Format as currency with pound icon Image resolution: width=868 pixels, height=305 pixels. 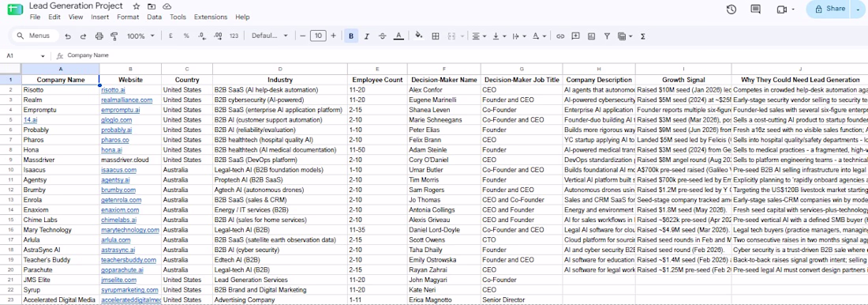point(170,36)
